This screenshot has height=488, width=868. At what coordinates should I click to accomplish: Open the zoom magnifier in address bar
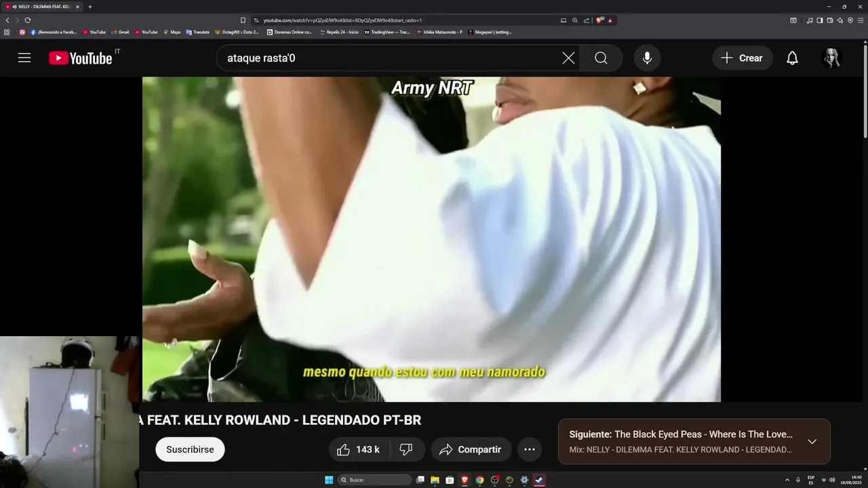click(575, 20)
